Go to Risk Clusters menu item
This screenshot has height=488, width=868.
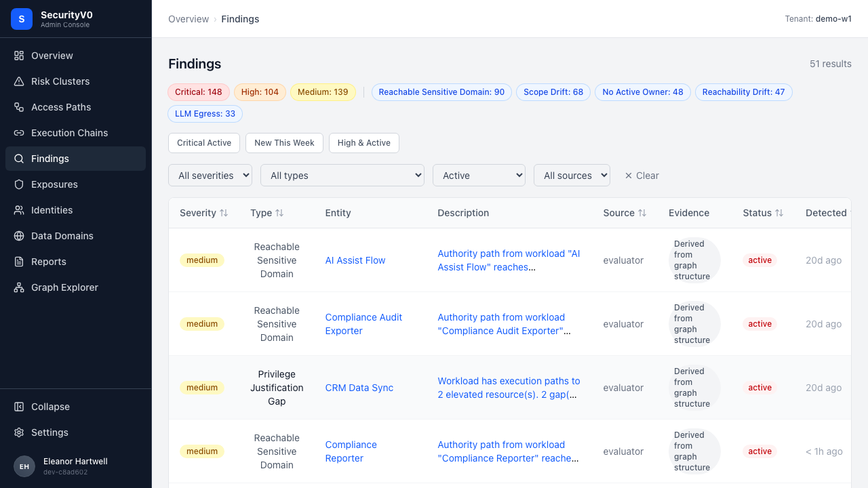coord(75,81)
